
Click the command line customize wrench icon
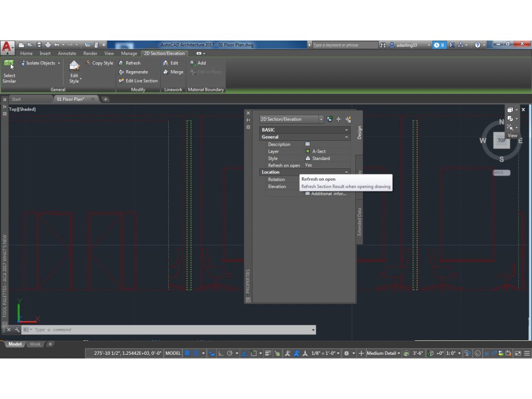[17, 330]
